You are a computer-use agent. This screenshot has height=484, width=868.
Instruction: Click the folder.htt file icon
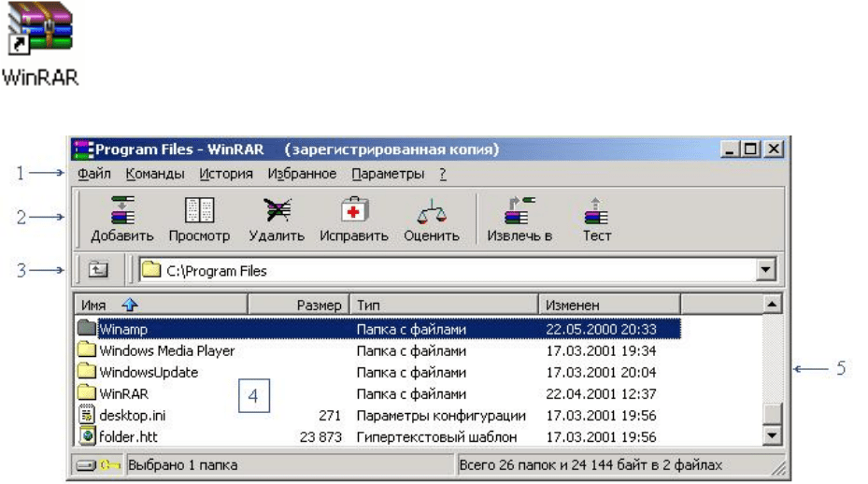point(87,435)
